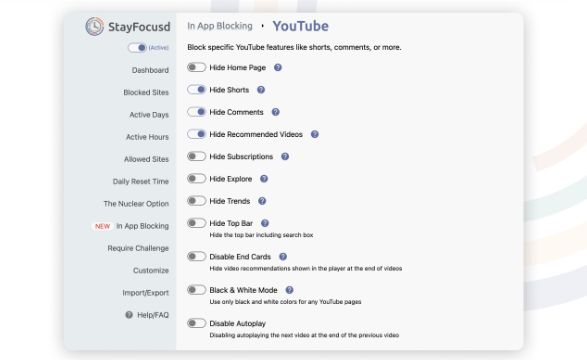The image size is (587, 360).
Task: Click In App Blocking breadcrumb link
Action: 220,26
